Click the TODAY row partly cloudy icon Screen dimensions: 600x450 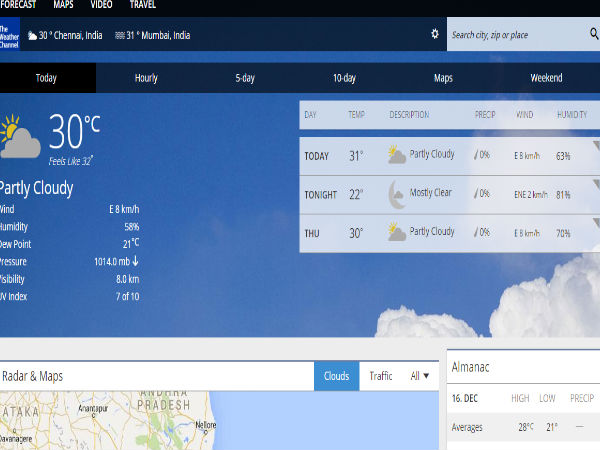click(396, 154)
